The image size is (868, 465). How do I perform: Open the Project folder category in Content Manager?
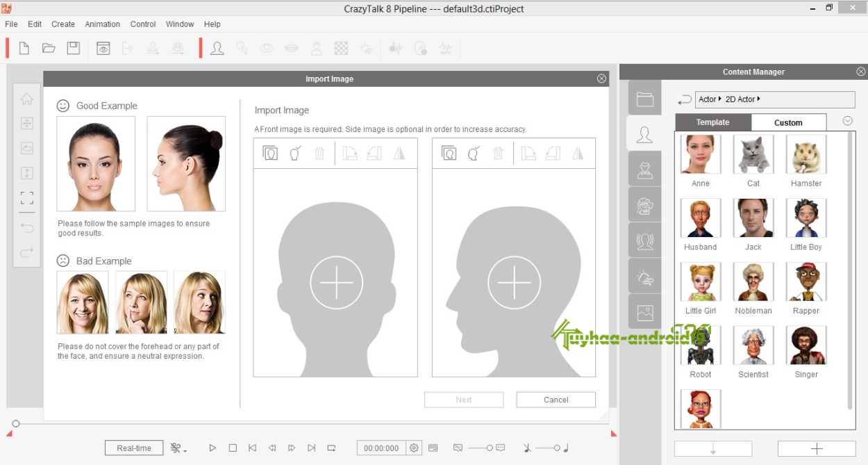click(645, 99)
